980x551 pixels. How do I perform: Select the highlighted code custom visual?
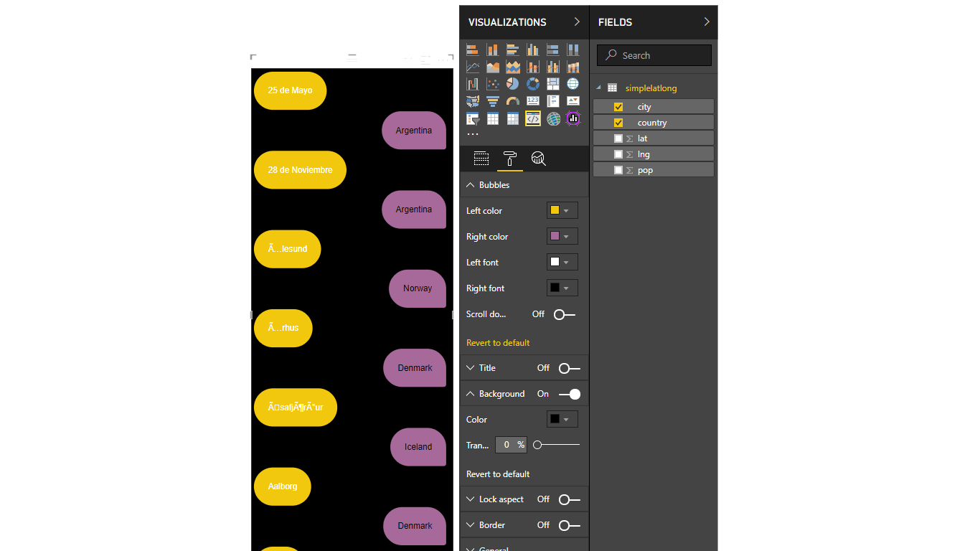coord(533,118)
